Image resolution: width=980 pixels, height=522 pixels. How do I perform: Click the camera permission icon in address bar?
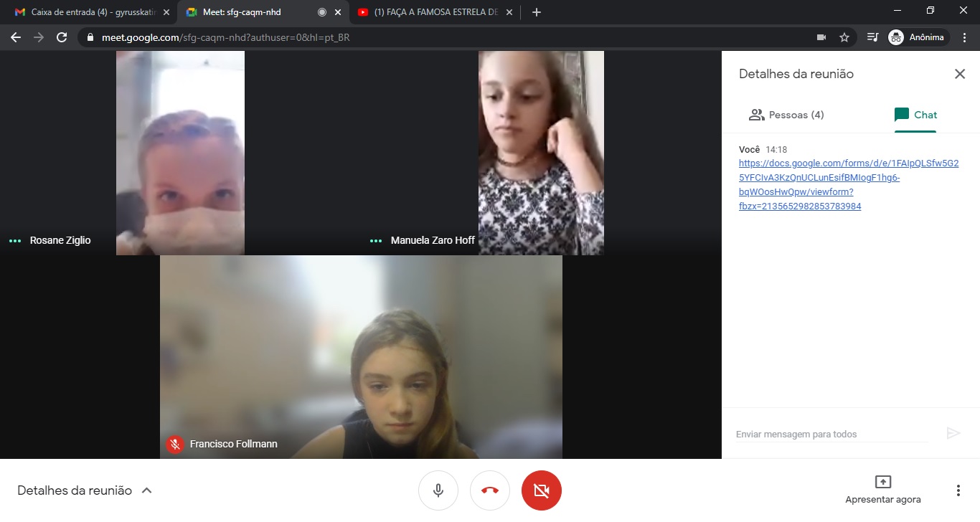[821, 37]
